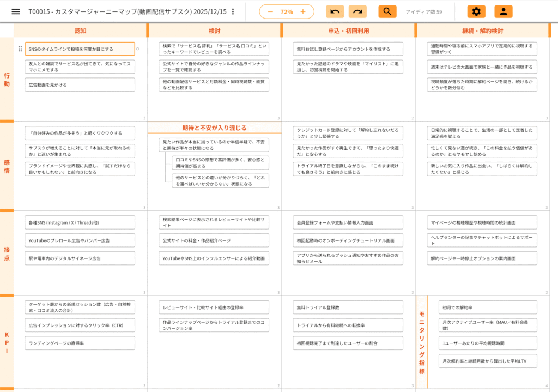The width and height of the screenshot is (558, 392).
Task: Zoom out with the minus button
Action: click(270, 11)
